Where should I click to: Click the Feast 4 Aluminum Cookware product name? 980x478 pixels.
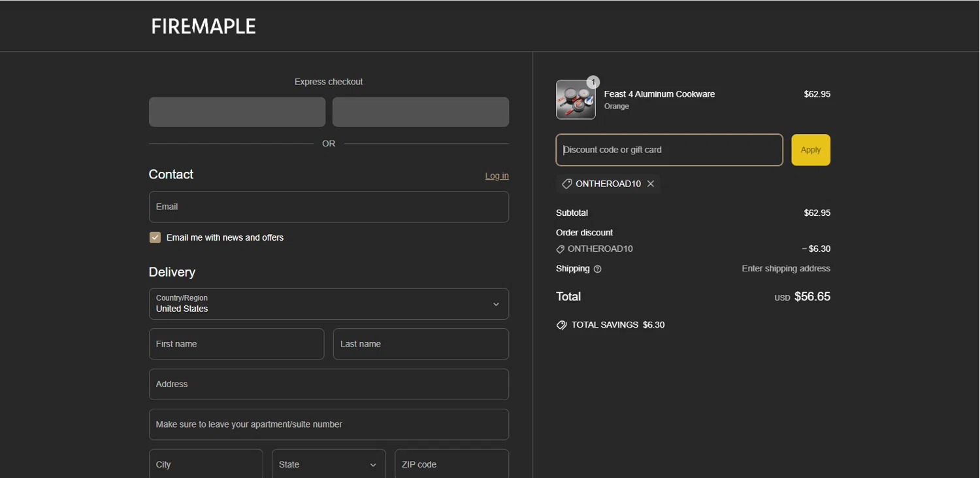point(659,94)
